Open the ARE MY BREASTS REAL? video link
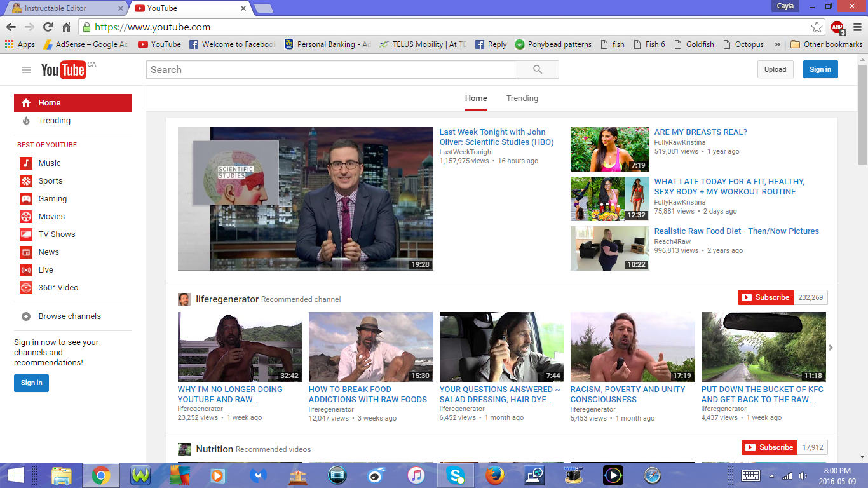 [701, 132]
